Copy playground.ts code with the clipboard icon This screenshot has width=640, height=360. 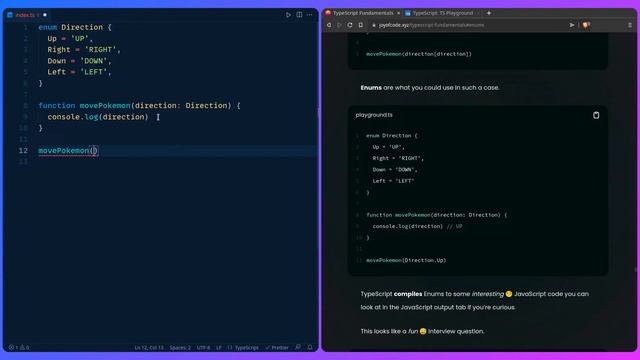point(596,115)
